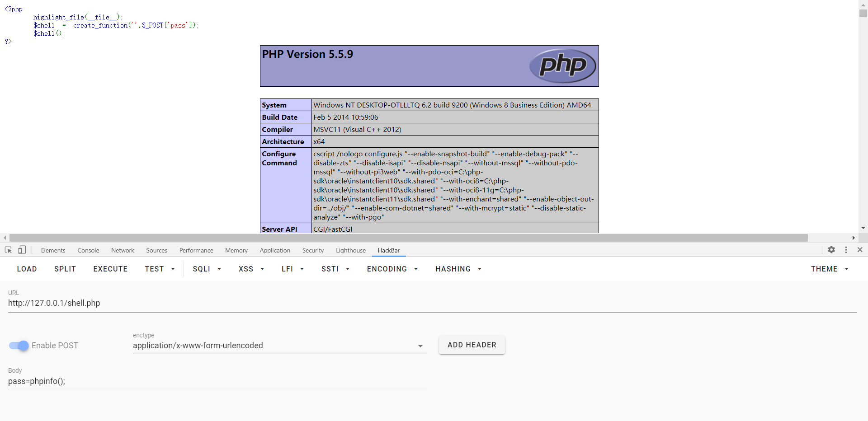868x421 pixels.
Task: Switch to the Memory tab
Action: [x=236, y=250]
